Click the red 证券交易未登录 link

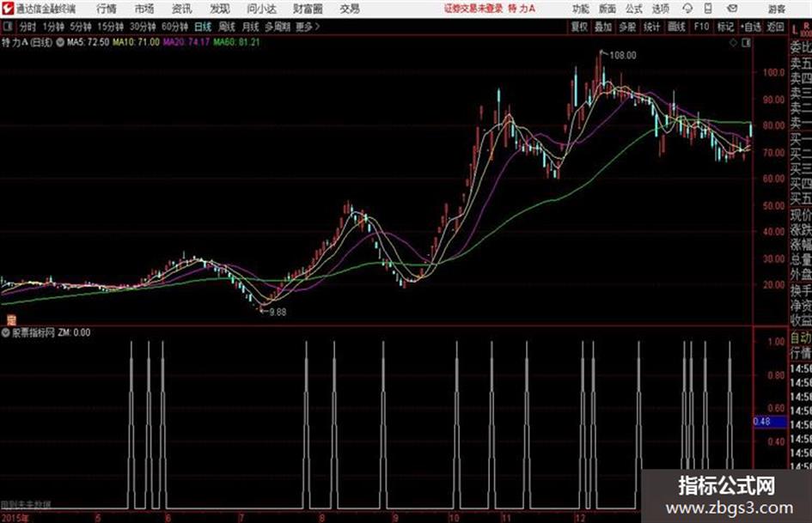coord(473,9)
